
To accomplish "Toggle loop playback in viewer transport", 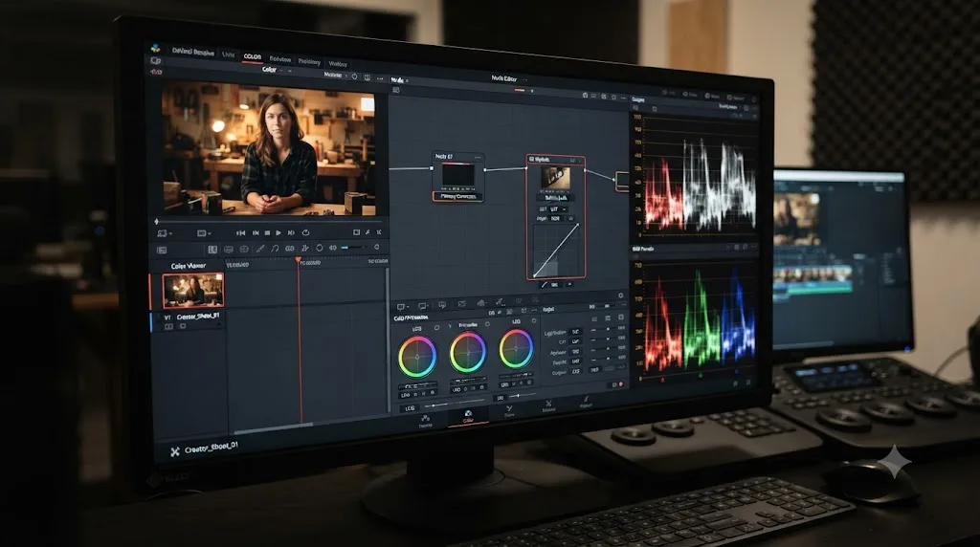I will coord(305,232).
